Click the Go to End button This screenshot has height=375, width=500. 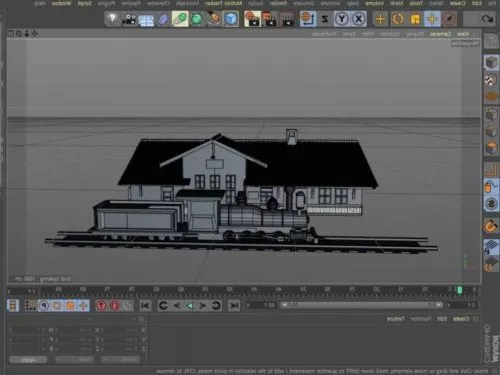(x=145, y=305)
